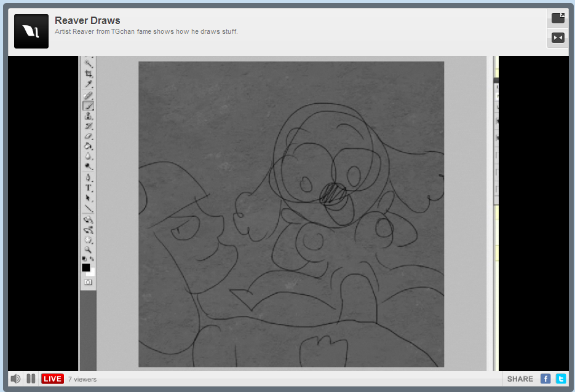This screenshot has height=392, width=575.
Task: Select the Eyedropper tool
Action: pyautogui.click(x=89, y=84)
